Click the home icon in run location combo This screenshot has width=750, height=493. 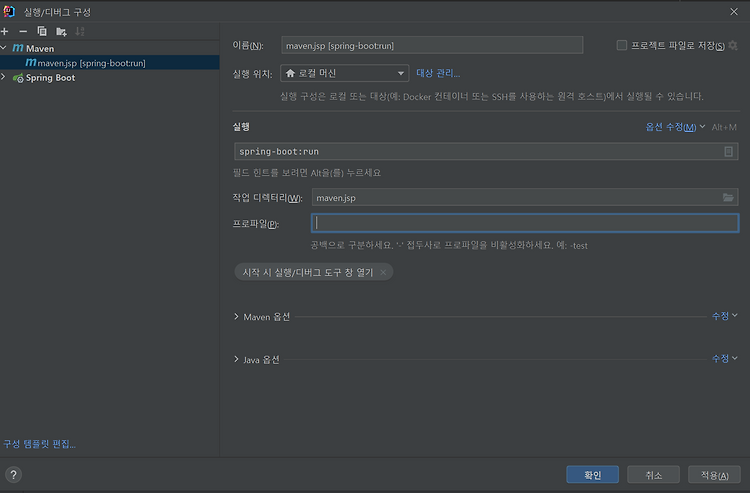(x=290, y=73)
